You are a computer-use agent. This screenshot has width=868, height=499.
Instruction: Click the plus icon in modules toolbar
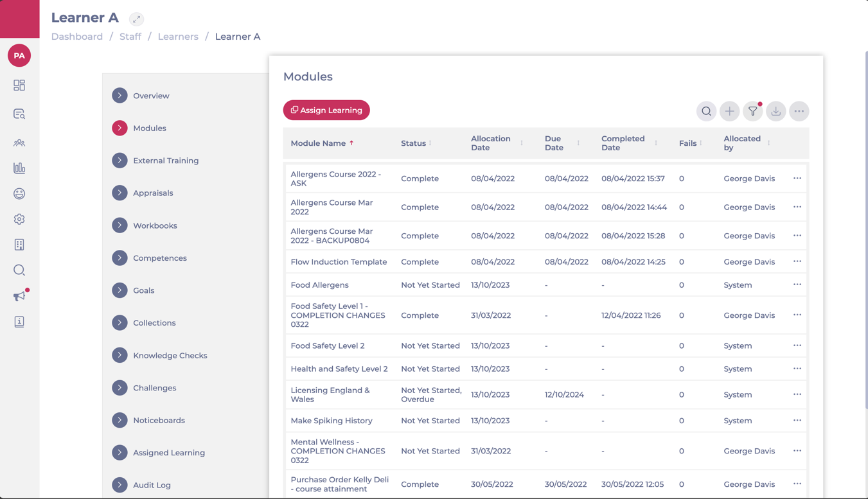729,111
